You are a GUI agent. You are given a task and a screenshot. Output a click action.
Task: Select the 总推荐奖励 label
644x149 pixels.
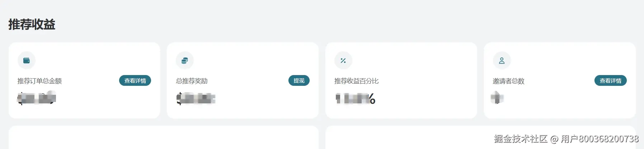coord(192,81)
